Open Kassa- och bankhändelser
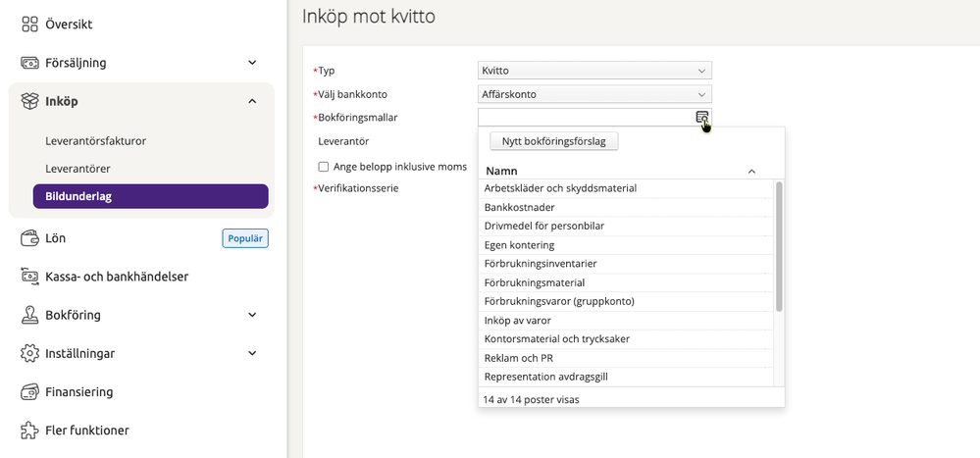The image size is (980, 458). point(117,277)
